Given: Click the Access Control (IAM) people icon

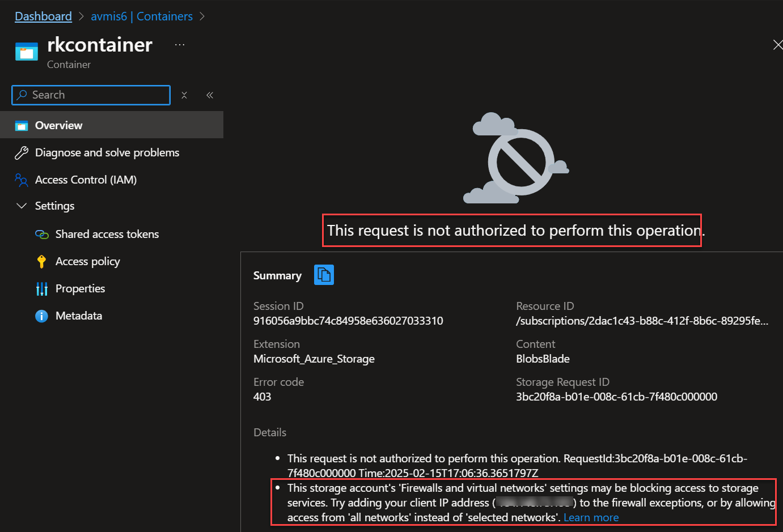Looking at the screenshot, I should pyautogui.click(x=22, y=180).
